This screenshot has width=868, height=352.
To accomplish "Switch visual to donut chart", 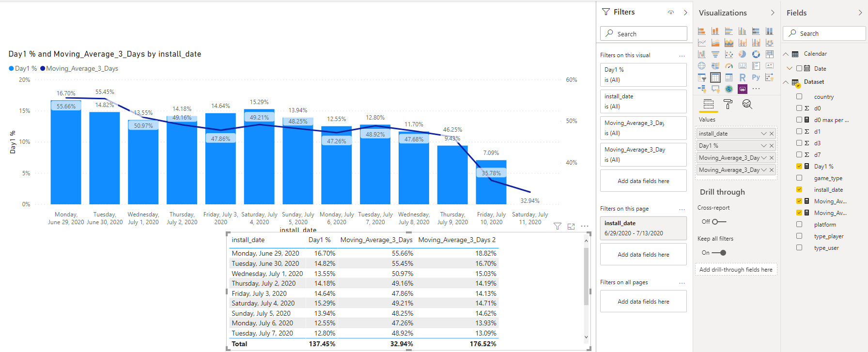I will (x=756, y=54).
